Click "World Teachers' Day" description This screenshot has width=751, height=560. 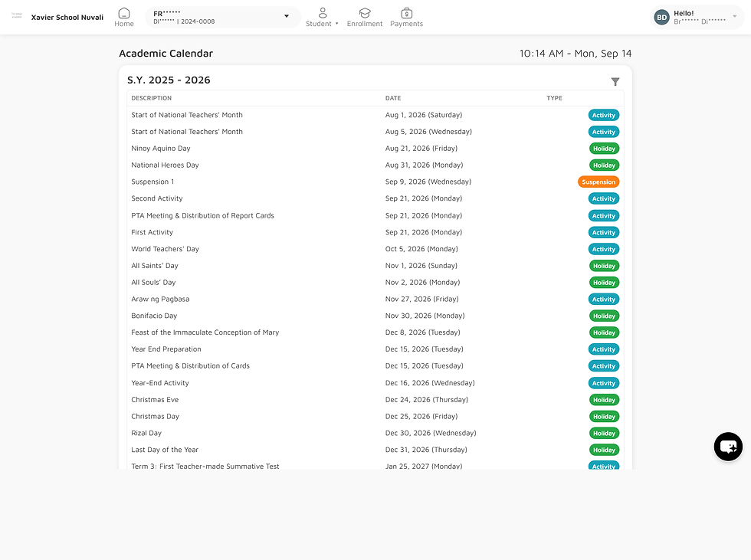(x=166, y=249)
